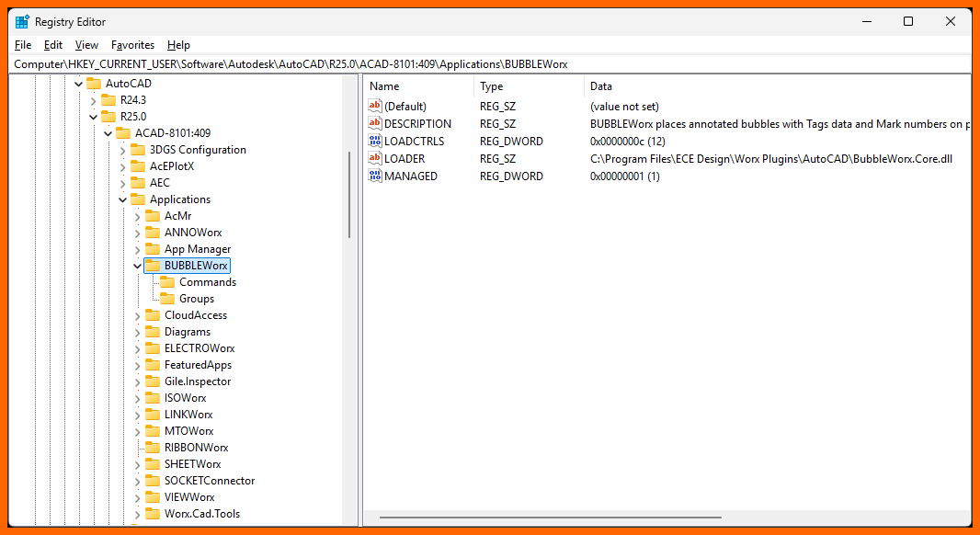Collapse the Applications key
The height and width of the screenshot is (535, 980).
pyautogui.click(x=123, y=199)
